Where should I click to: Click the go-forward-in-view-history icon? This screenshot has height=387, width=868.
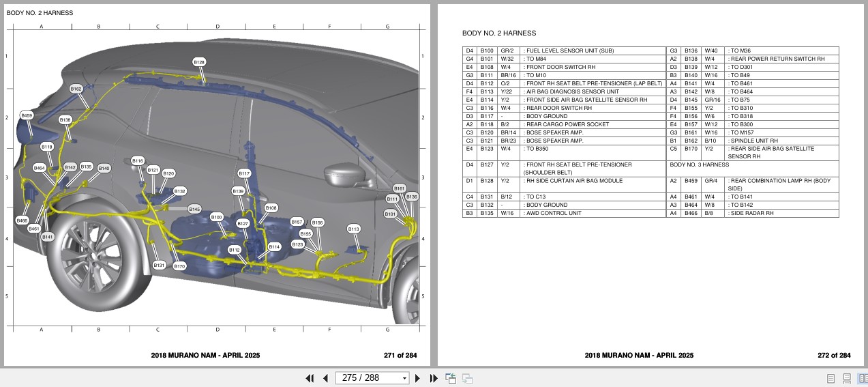coord(467,378)
